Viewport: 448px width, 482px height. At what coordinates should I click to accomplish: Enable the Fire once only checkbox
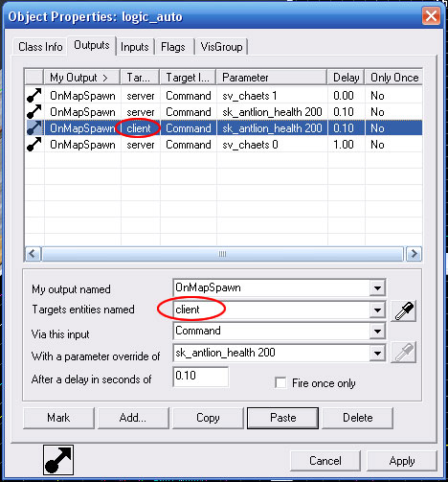pos(280,382)
